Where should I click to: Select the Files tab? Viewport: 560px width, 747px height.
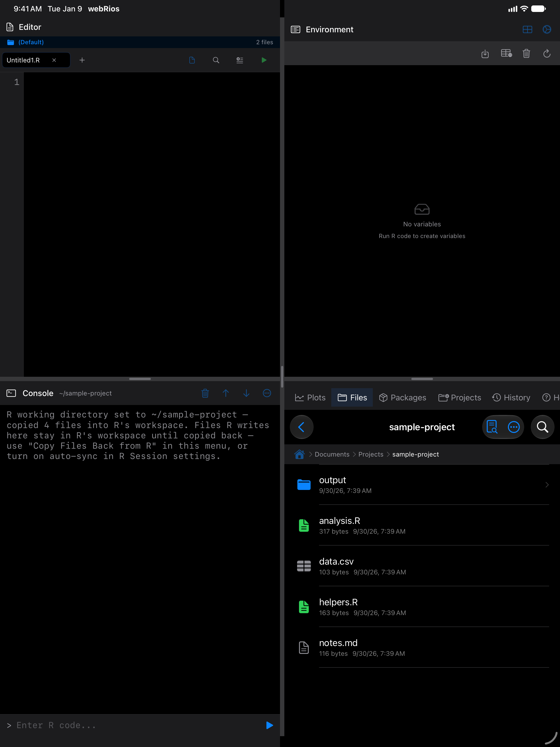click(x=352, y=397)
